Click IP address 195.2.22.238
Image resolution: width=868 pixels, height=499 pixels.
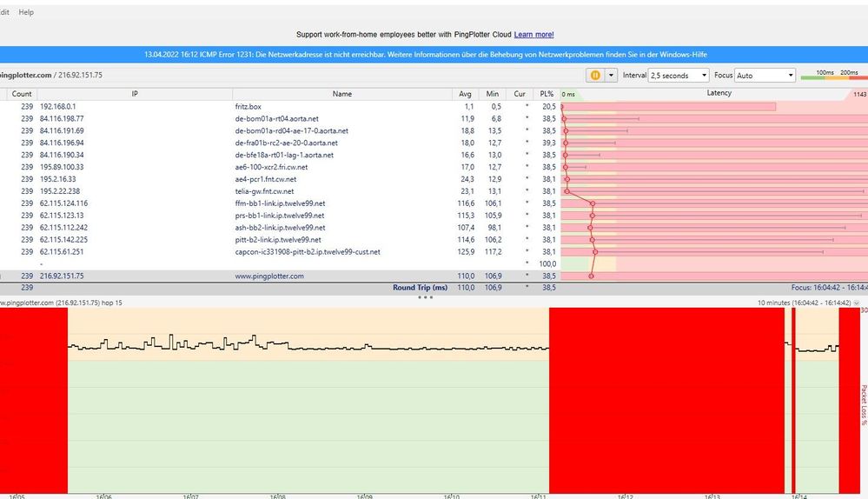click(60, 191)
